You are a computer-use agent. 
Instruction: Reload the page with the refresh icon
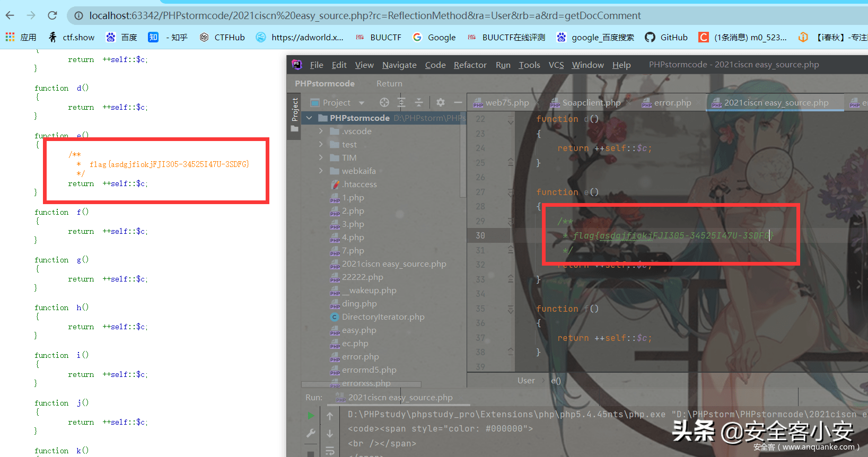(x=52, y=15)
